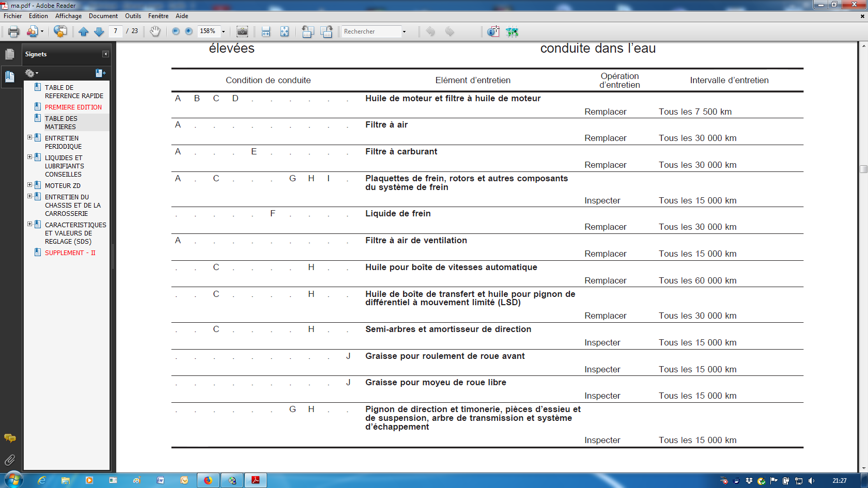Open the PREMIERE EDITION bookmark

[x=73, y=107]
